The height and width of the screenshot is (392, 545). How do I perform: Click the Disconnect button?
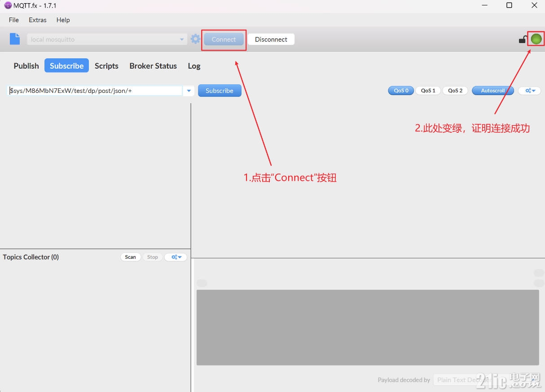[x=271, y=39]
